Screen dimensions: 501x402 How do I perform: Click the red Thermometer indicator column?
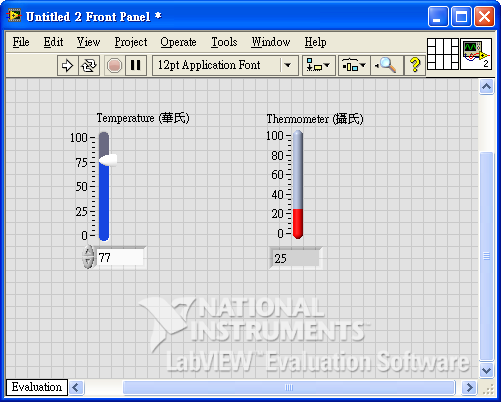point(298,223)
